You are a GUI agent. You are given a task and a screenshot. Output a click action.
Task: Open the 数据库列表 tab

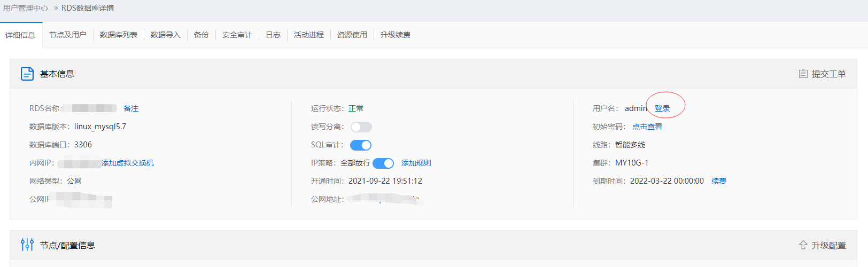click(x=118, y=35)
